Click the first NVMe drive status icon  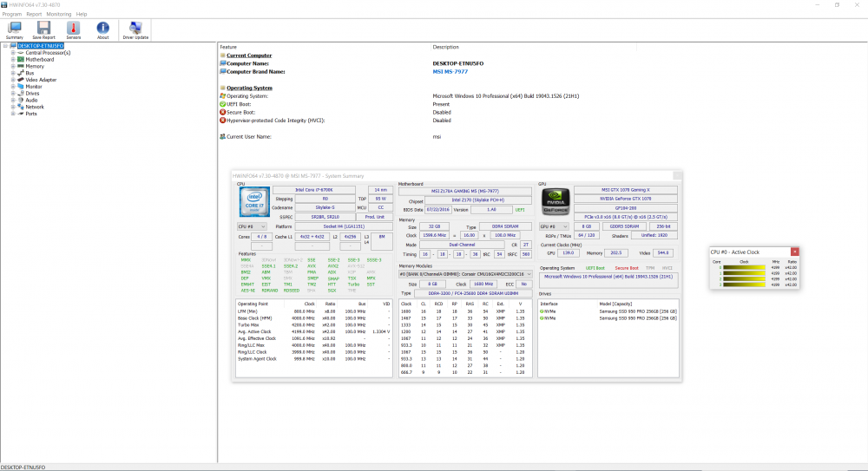[542, 311]
